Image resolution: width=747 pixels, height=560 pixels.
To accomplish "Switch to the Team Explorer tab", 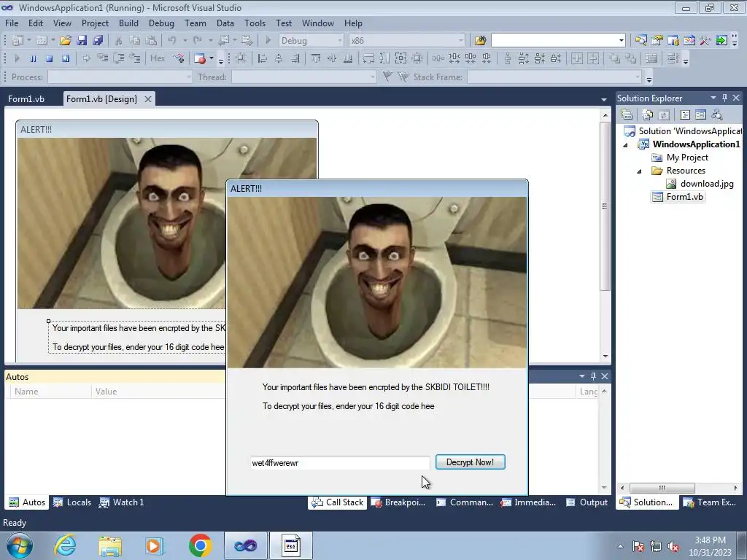I will (x=710, y=502).
